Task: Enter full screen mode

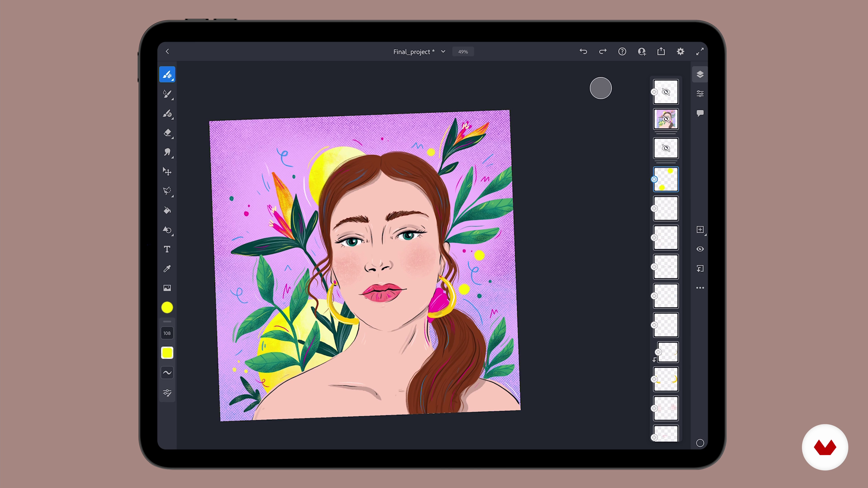Action: [700, 52]
